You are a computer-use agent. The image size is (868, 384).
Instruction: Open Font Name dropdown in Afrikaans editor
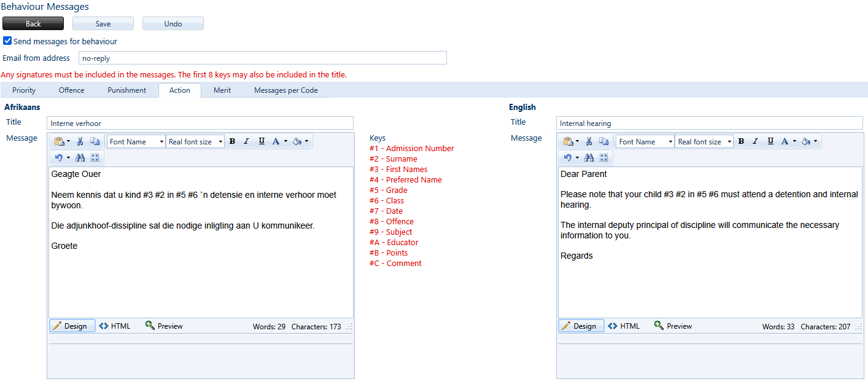[136, 141]
